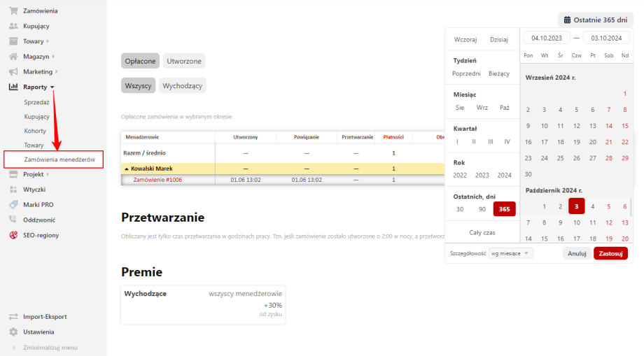Click the Zminimalizuj menu arrow icon

pyautogui.click(x=14, y=348)
